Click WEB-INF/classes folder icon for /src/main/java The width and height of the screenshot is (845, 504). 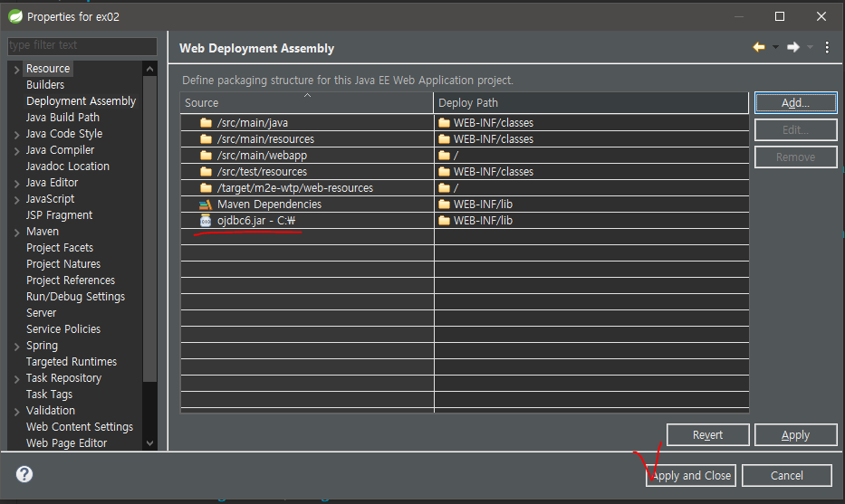(x=444, y=123)
